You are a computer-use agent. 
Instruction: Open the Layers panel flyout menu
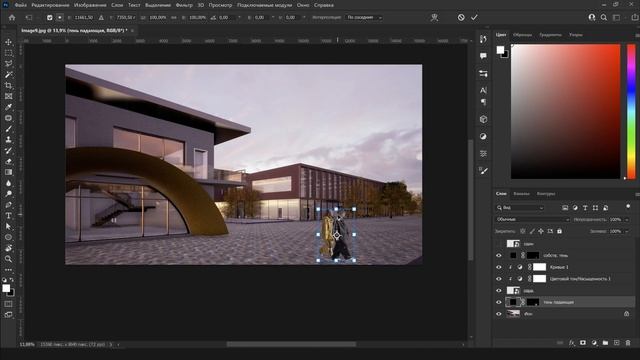637,194
